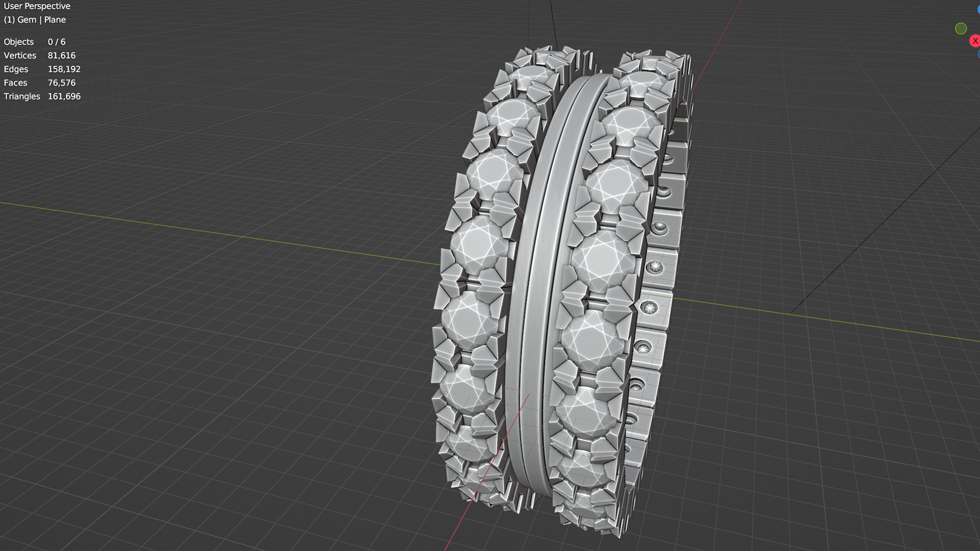Select the middle large gem on left row
Image resolution: width=980 pixels, height=551 pixels.
click(479, 245)
